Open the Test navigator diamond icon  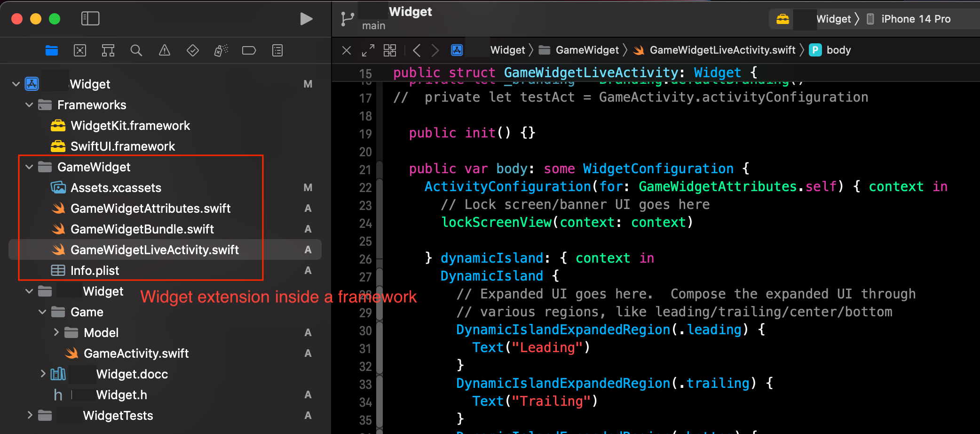pyautogui.click(x=193, y=50)
